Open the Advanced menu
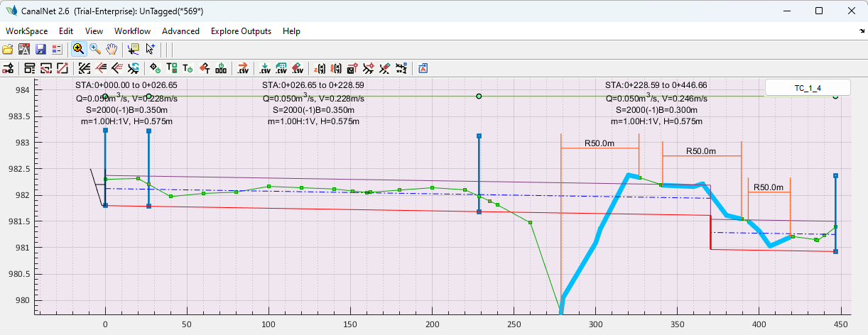Screen dimensions: 868x335 [180, 31]
